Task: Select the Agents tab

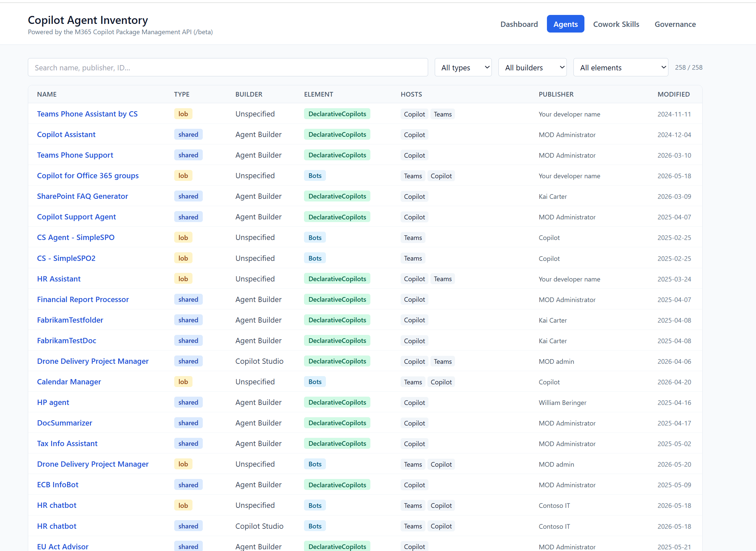Action: pyautogui.click(x=565, y=24)
